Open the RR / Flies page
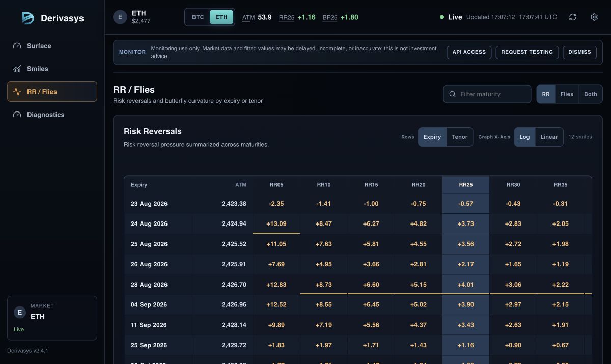The height and width of the screenshot is (364, 611). [52, 92]
